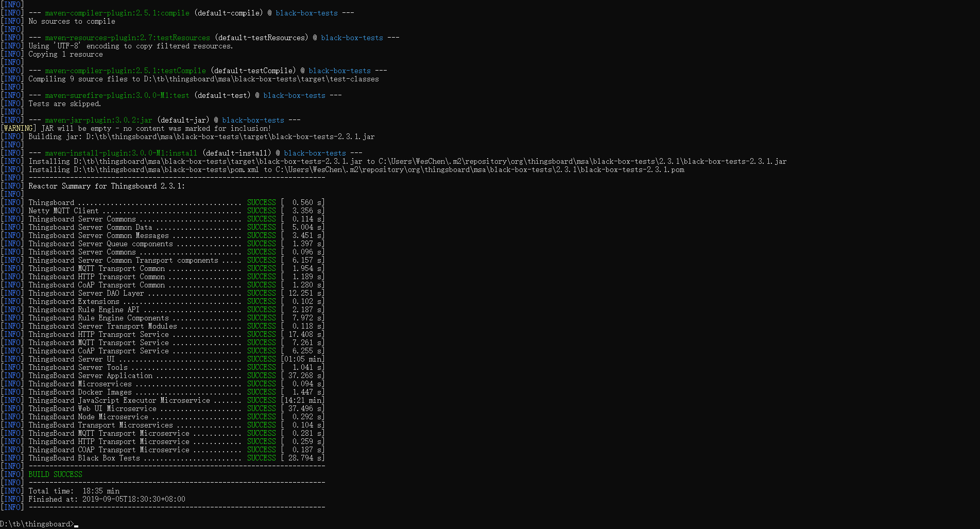980x529 pixels.
Task: Click 'ThingsBoard Web UI Microservice' row
Action: click(x=163, y=408)
